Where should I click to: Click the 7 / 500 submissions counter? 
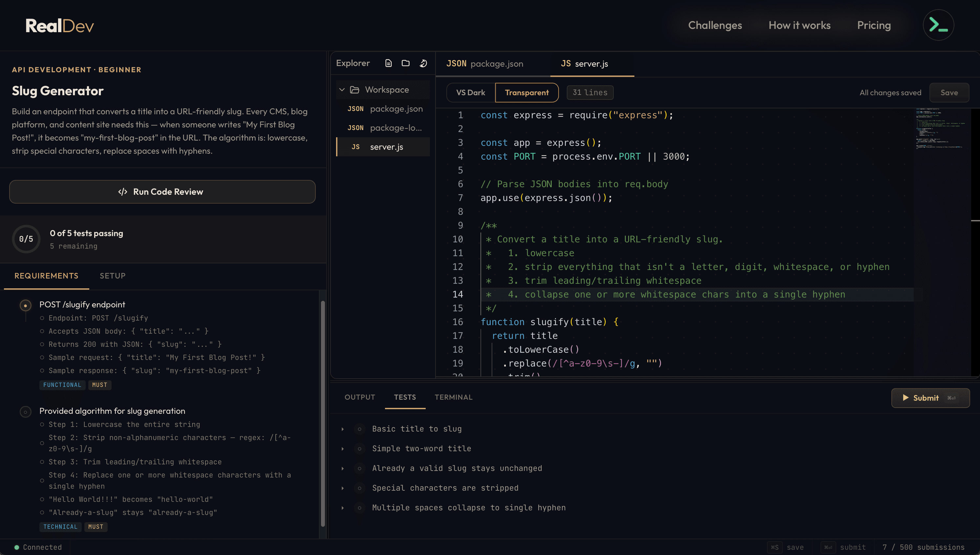coord(923,547)
